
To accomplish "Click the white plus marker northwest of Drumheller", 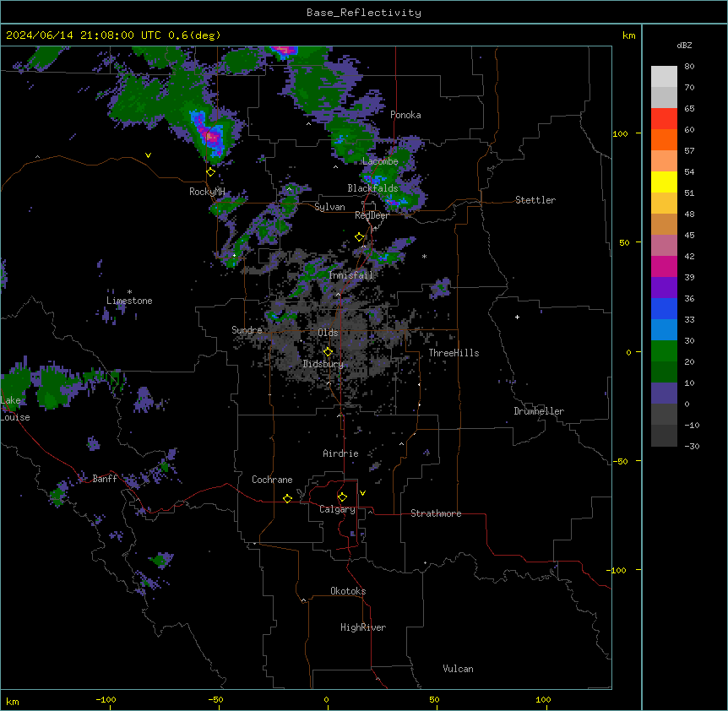I will 517,317.
